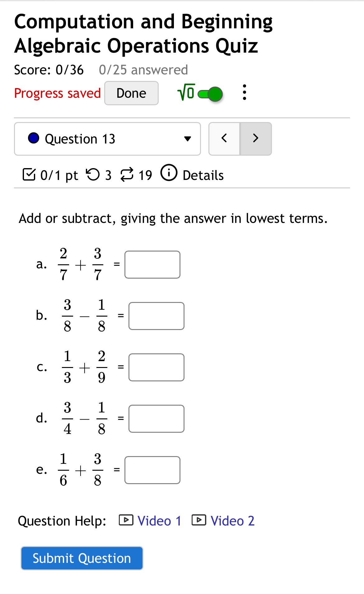Image resolution: width=364 pixels, height=594 pixels.
Task: Click the answer box for part c
Action: [156, 367]
